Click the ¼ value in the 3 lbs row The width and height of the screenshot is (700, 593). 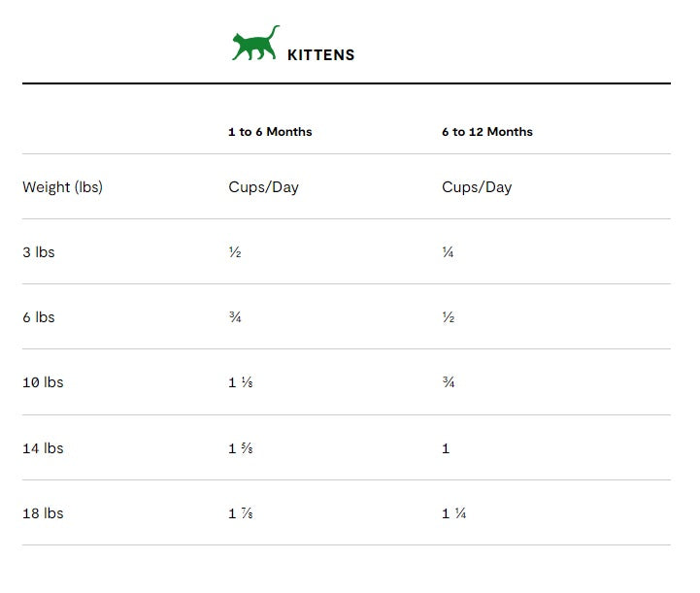pyautogui.click(x=448, y=252)
